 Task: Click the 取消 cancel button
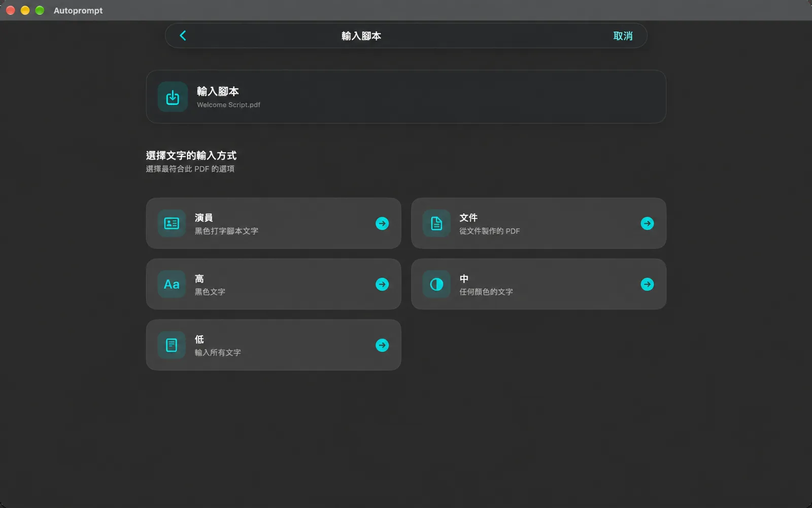point(623,36)
